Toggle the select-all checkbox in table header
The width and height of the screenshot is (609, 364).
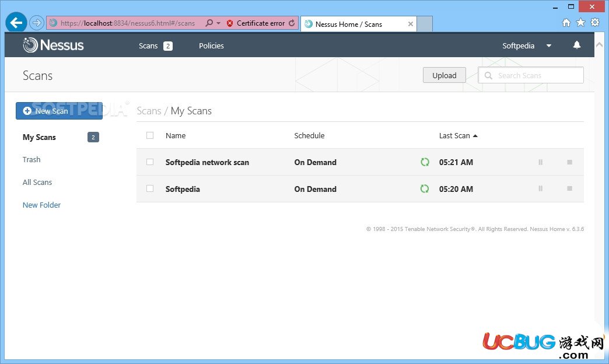(150, 135)
